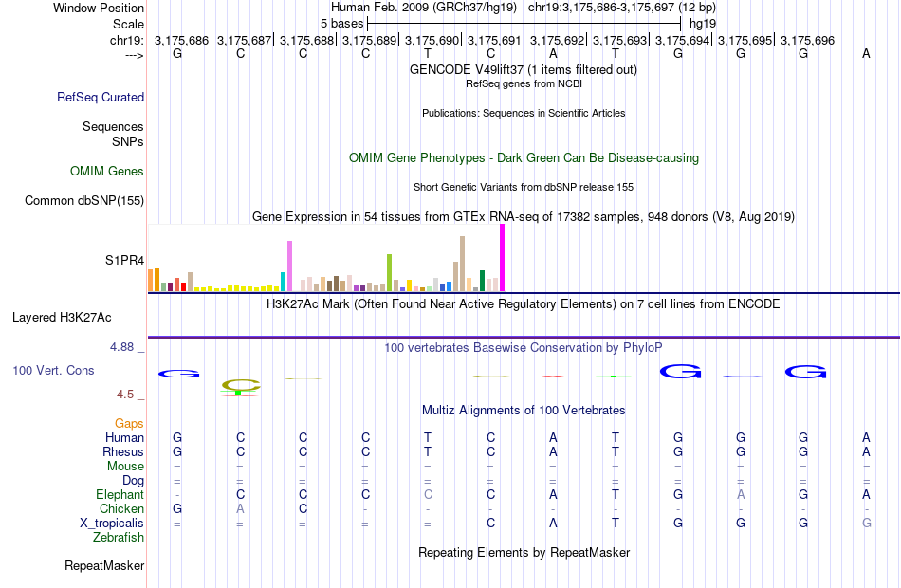Select the Mouse alignment row label
The image size is (901, 588).
(125, 467)
